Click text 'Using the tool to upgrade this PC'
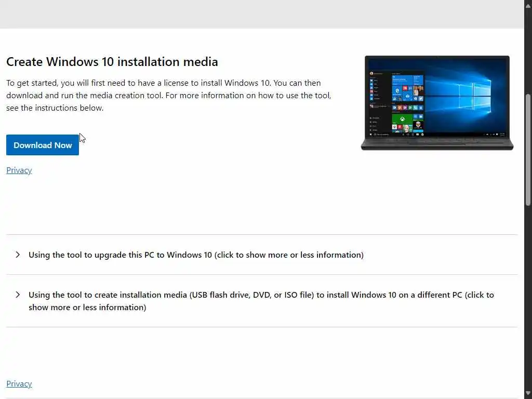This screenshot has height=399, width=532. [x=91, y=255]
